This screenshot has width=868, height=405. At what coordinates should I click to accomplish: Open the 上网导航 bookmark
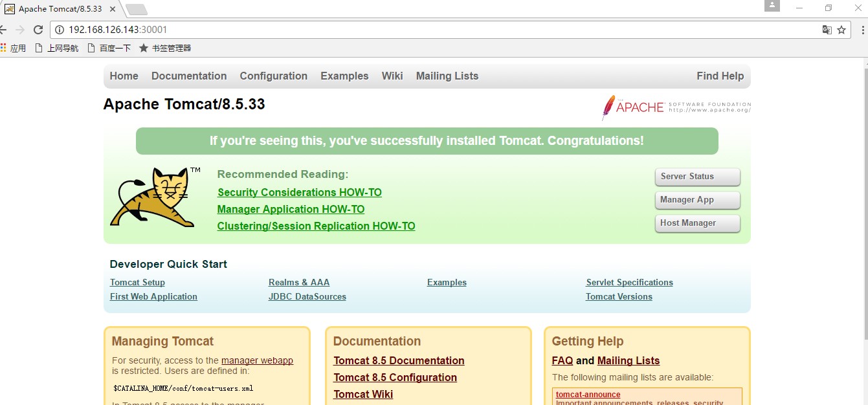tap(56, 48)
